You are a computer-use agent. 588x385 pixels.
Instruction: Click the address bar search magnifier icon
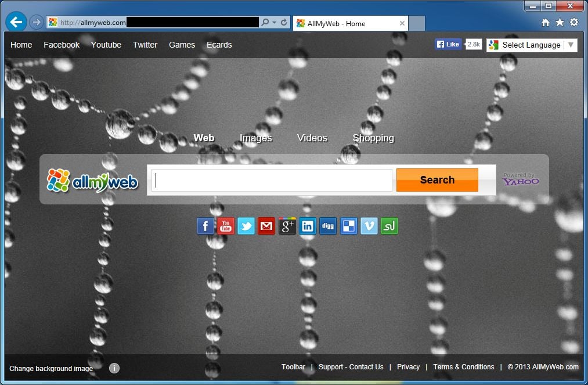[265, 22]
